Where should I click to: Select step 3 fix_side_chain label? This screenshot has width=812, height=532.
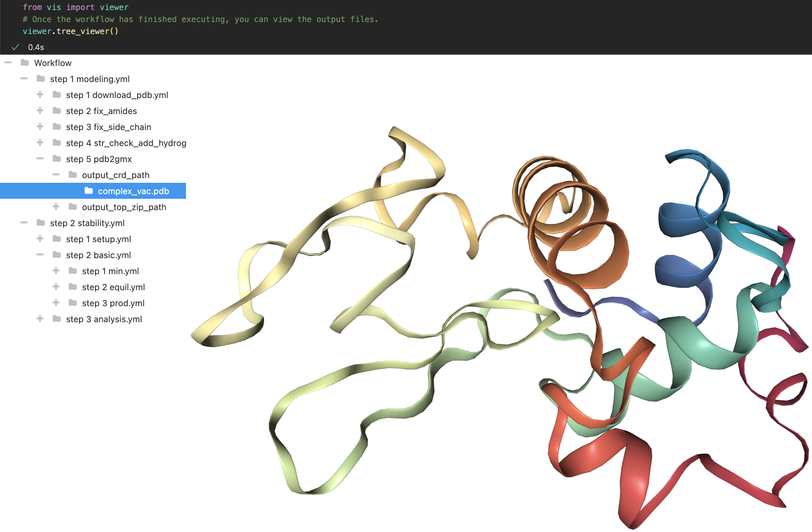coord(108,127)
